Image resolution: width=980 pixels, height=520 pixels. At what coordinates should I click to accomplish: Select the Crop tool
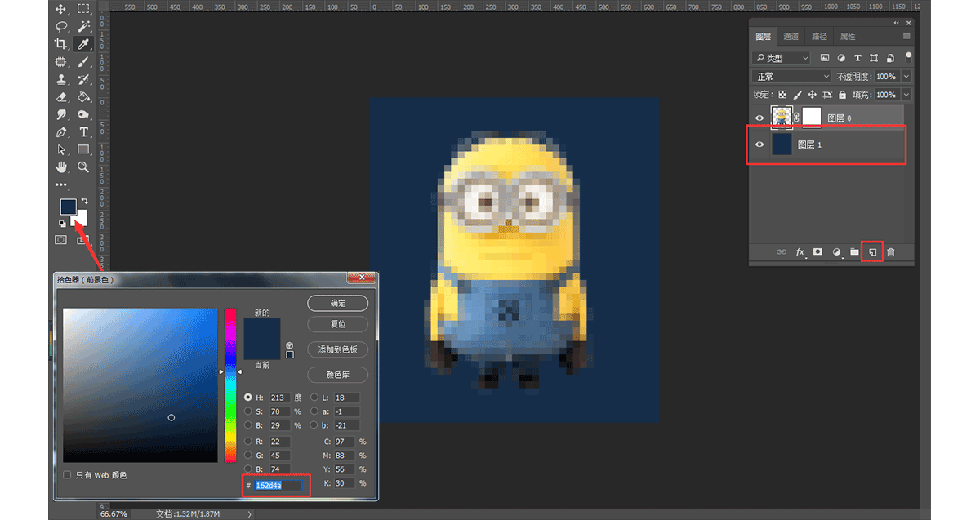pos(61,44)
